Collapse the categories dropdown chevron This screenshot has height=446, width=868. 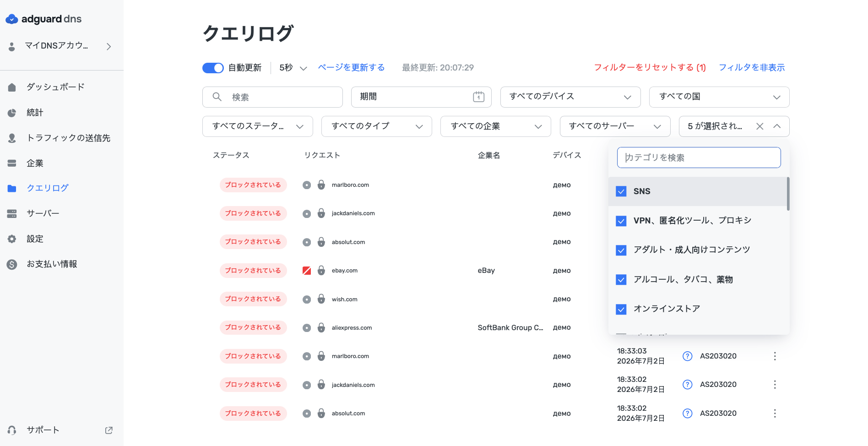[x=777, y=126]
